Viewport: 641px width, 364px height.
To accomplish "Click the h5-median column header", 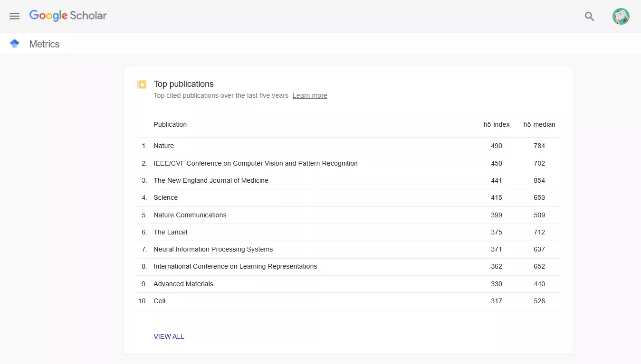I will (539, 124).
